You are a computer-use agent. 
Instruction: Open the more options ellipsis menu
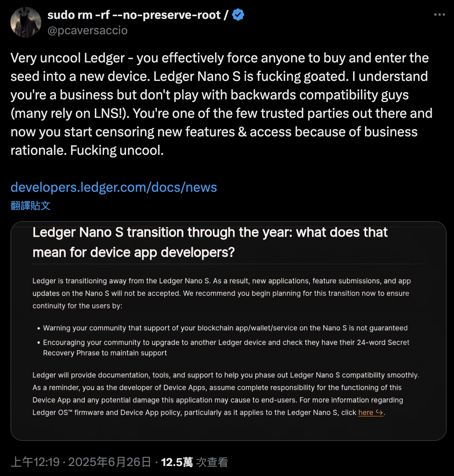(439, 14)
